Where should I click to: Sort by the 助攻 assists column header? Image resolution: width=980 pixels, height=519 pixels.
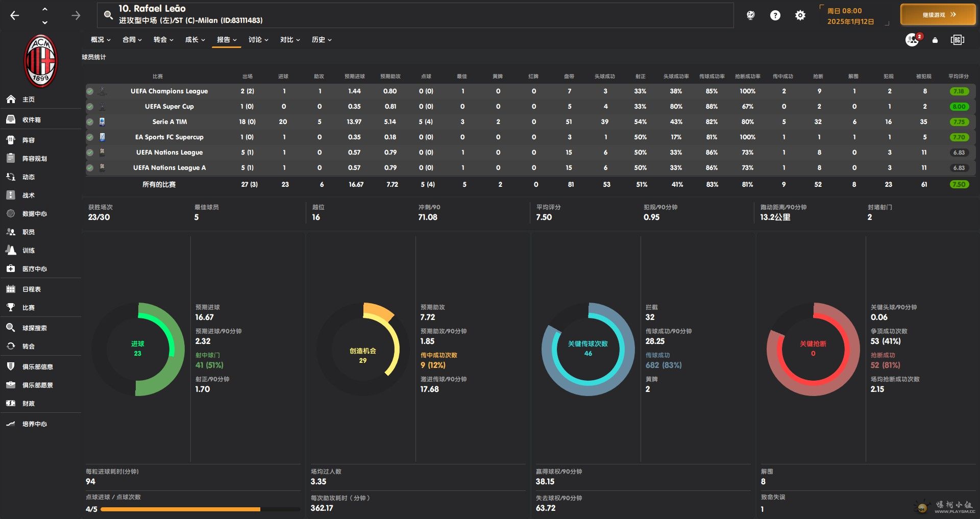coord(319,77)
